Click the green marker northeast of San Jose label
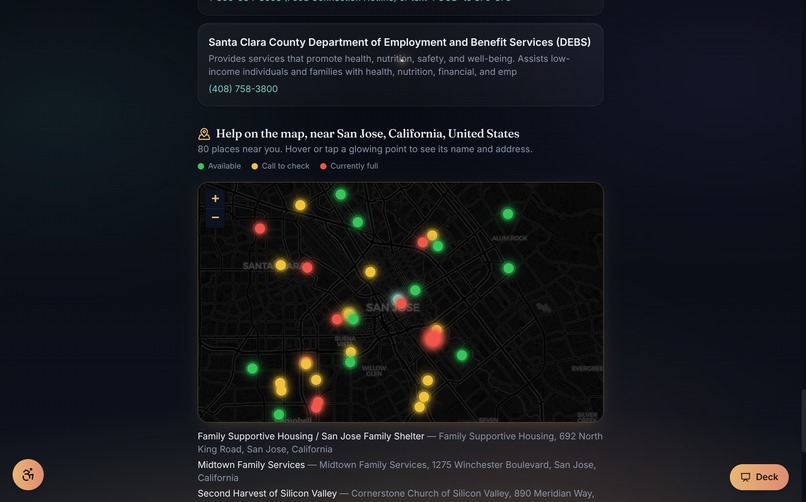The height and width of the screenshot is (502, 806). click(x=415, y=290)
